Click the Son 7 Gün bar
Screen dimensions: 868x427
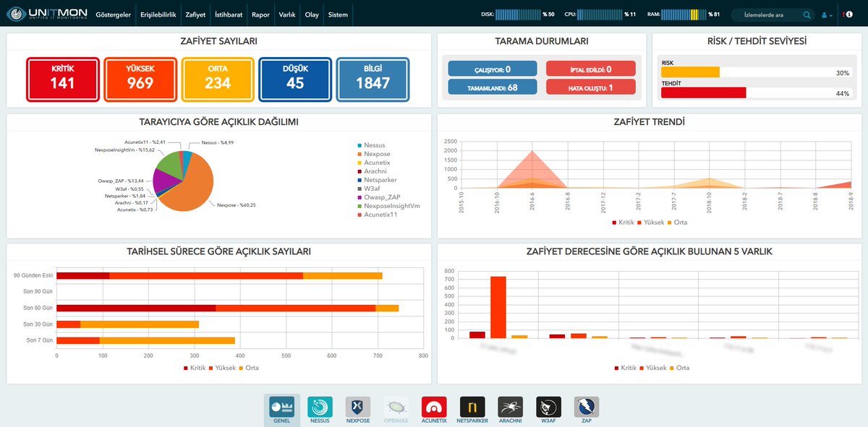145,340
